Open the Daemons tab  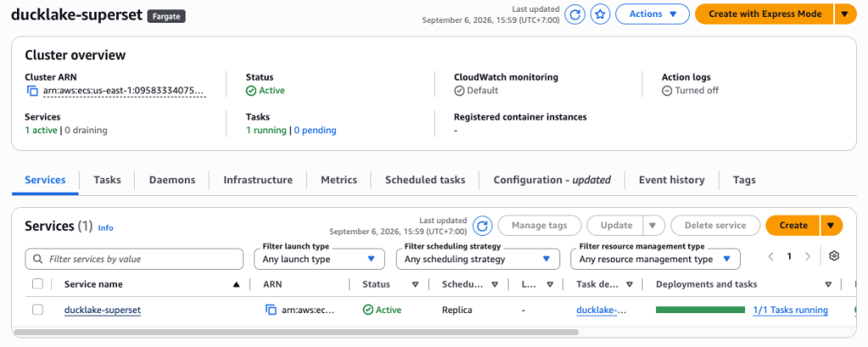pyautogui.click(x=172, y=180)
